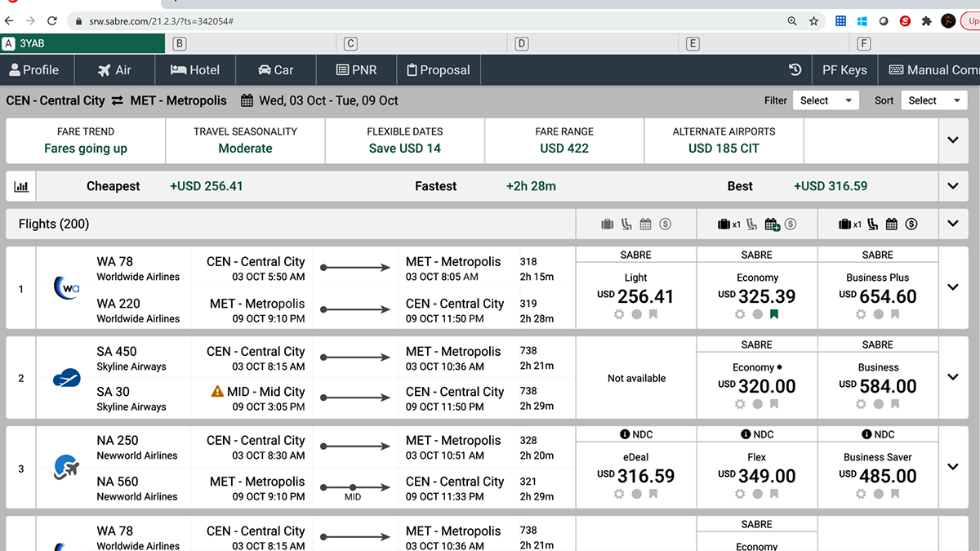Click the calendar-plus icon in the middle fare column header

(772, 224)
